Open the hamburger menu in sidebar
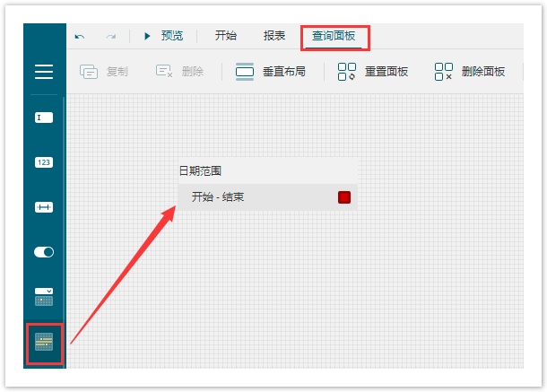This screenshot has width=547, height=392. tap(44, 72)
